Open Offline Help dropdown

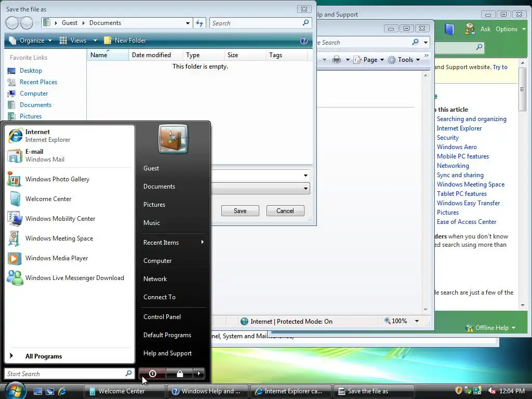tap(490, 328)
